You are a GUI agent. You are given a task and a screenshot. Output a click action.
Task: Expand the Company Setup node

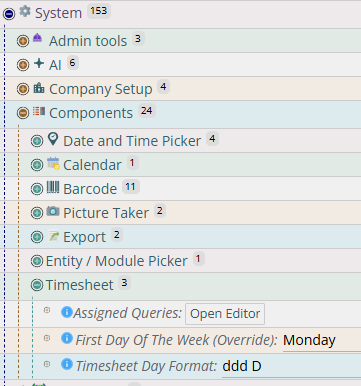23,89
